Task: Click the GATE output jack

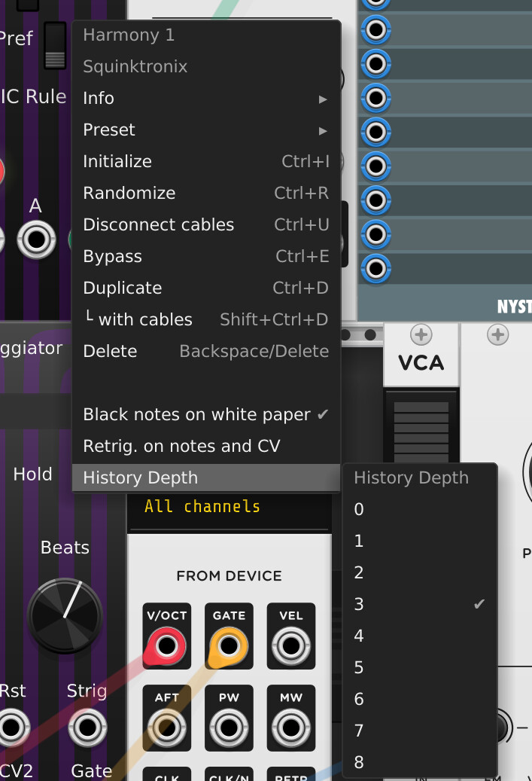Action: pyautogui.click(x=229, y=646)
